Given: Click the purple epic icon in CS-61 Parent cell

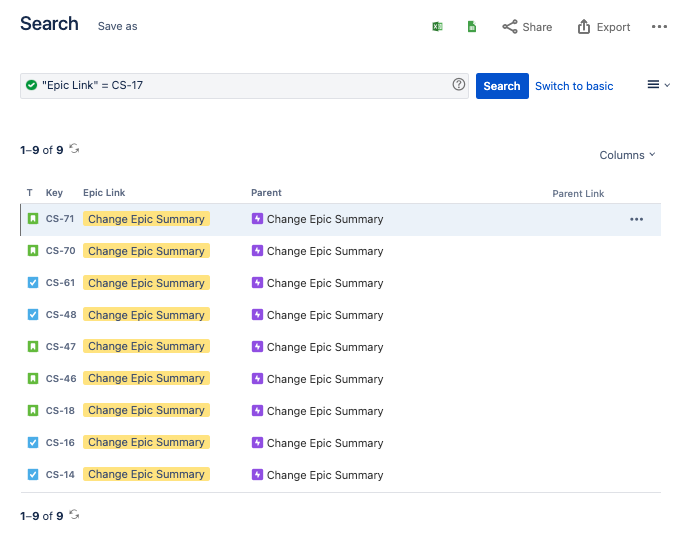Looking at the screenshot, I should (x=257, y=282).
